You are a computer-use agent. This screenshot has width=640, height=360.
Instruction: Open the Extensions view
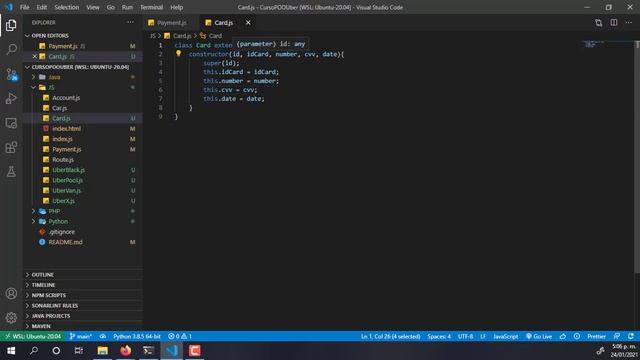point(11,147)
